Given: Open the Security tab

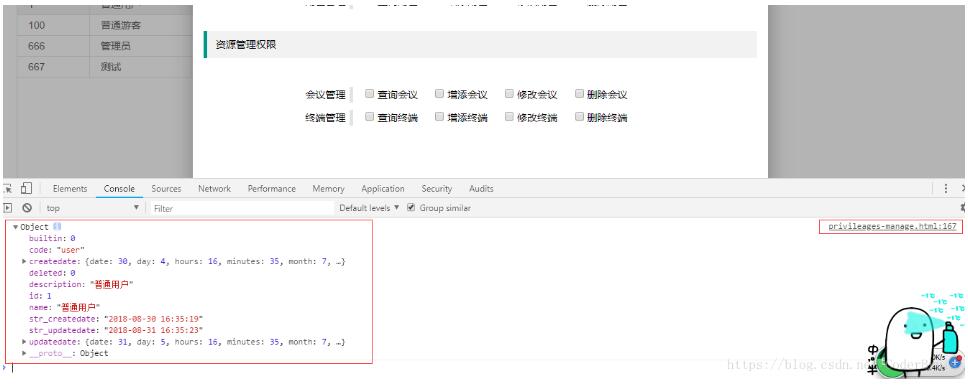Looking at the screenshot, I should coord(436,189).
